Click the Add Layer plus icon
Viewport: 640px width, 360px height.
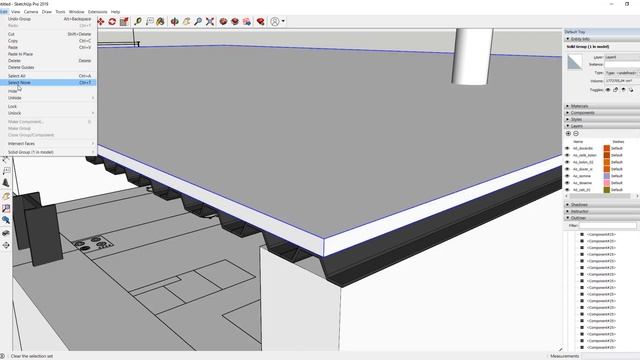[x=568, y=133]
